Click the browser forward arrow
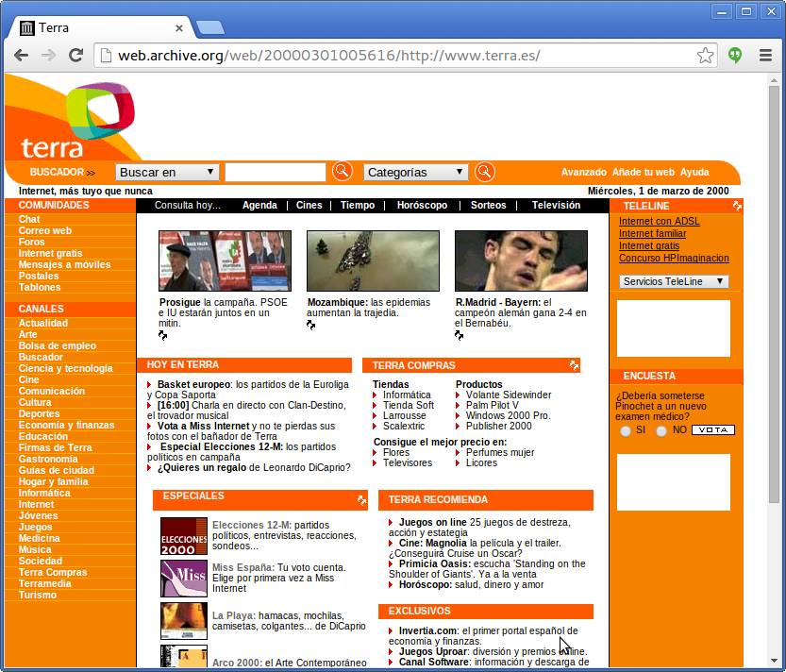The width and height of the screenshot is (786, 672). [49, 55]
